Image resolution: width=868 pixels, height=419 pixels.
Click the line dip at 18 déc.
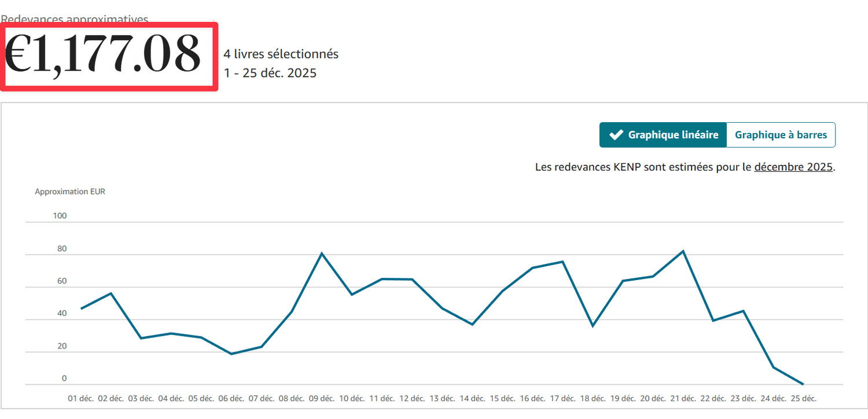click(x=593, y=326)
